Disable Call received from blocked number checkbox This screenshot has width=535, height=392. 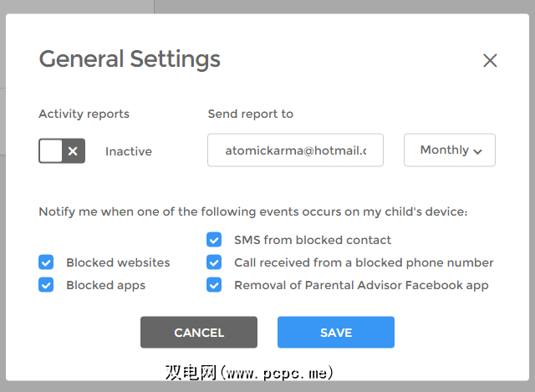215,262
